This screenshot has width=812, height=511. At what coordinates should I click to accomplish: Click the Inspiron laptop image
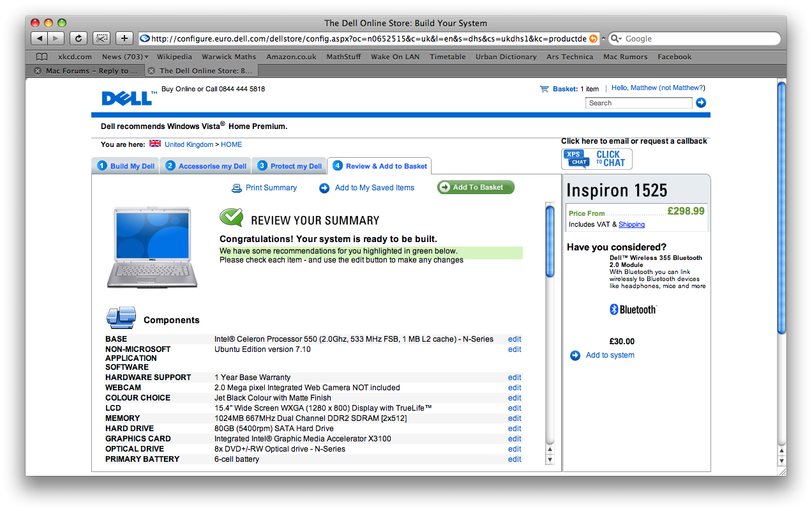(152, 248)
